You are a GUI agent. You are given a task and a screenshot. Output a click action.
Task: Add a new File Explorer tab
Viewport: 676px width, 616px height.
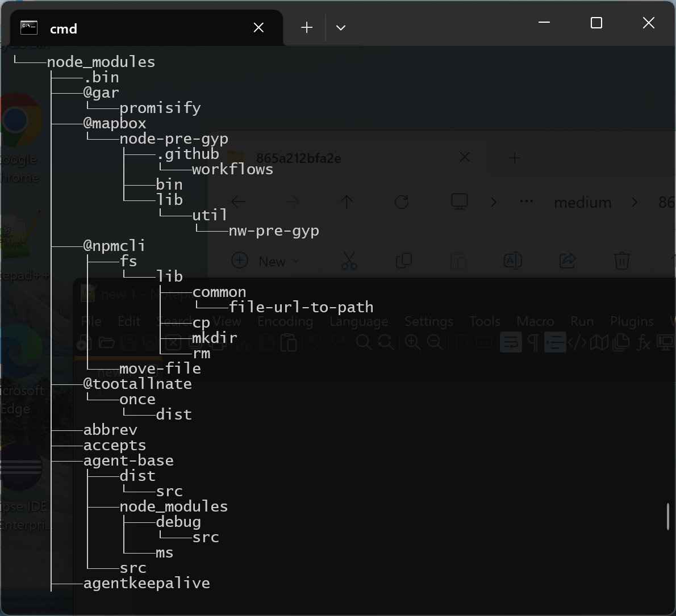(x=514, y=158)
